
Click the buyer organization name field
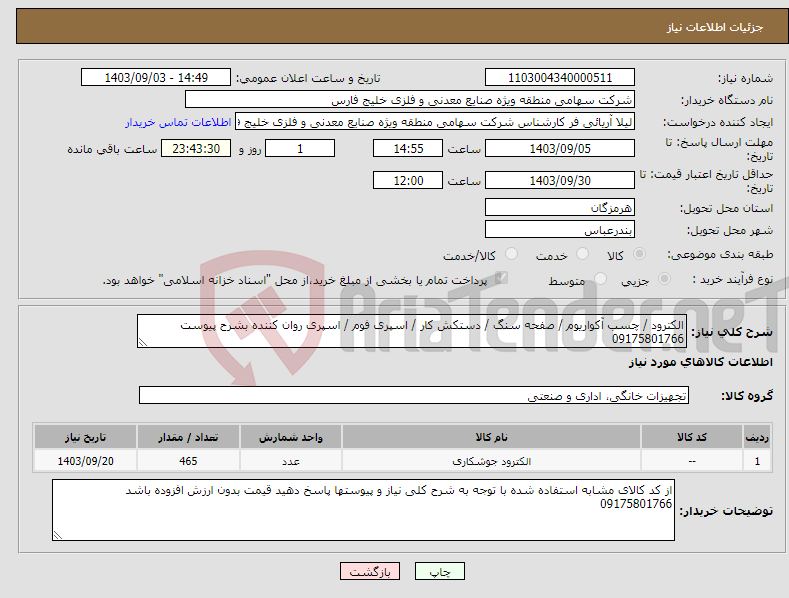coord(410,100)
